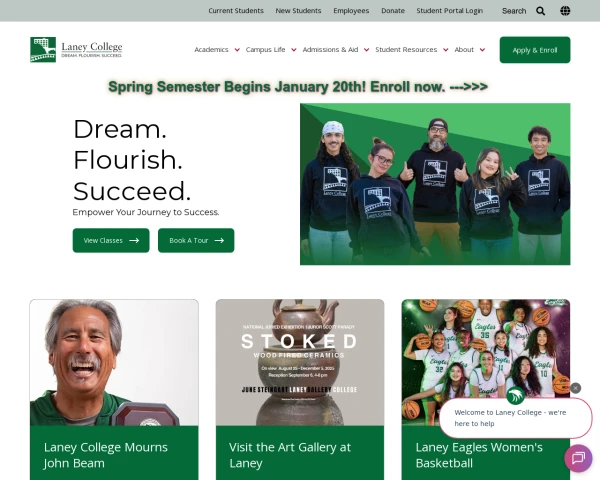Open the John Beam news card photo

114,362
